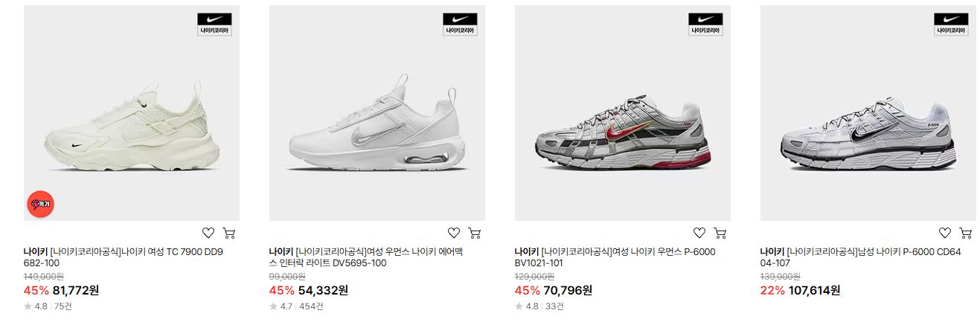This screenshot has width=980, height=322.
Task: Click Nike Korea logo badge on Air Max image
Action: tap(460, 24)
